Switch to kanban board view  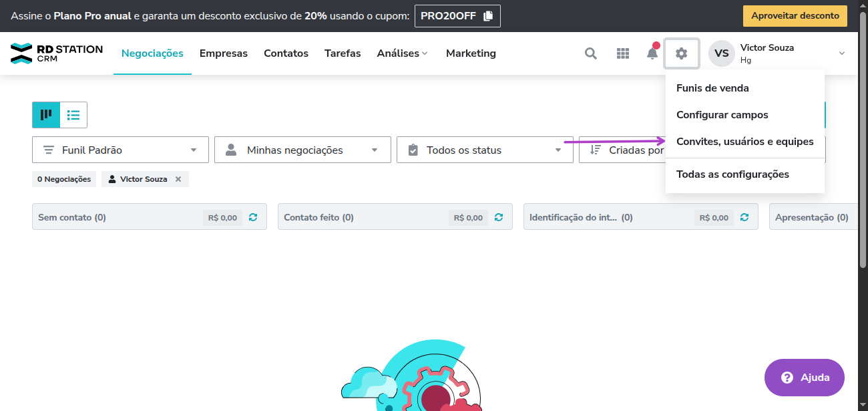(x=46, y=115)
